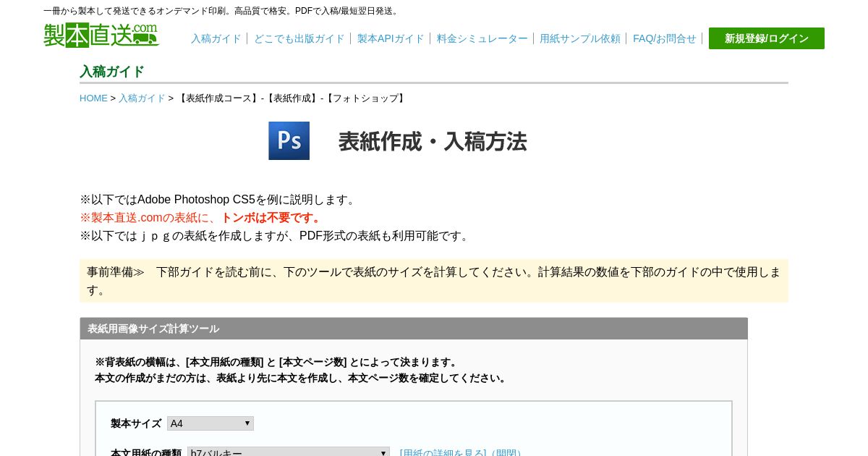868x456 pixels.
Task: Open the 入稿ガイド navigation item
Action: click(x=216, y=39)
